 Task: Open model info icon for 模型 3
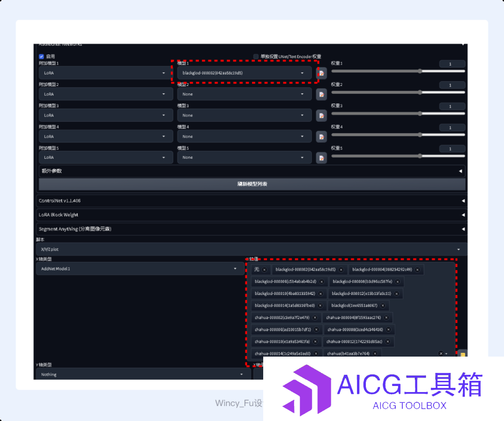pyautogui.click(x=322, y=116)
